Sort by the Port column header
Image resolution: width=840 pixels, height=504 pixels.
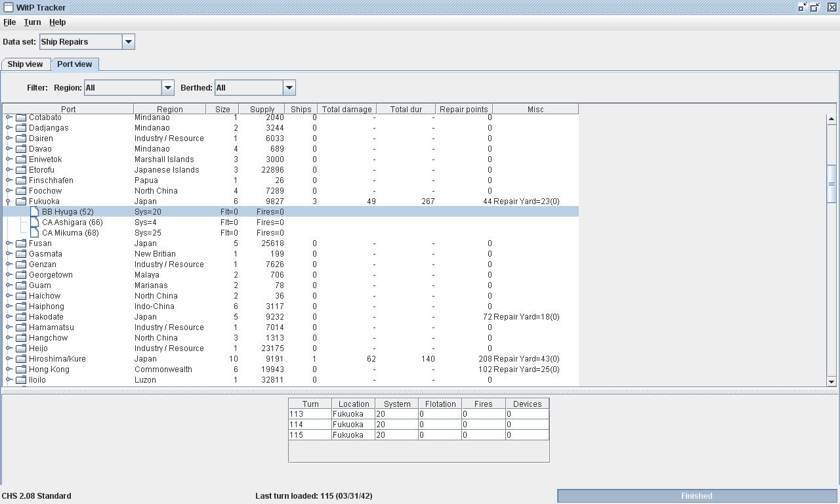tap(68, 109)
